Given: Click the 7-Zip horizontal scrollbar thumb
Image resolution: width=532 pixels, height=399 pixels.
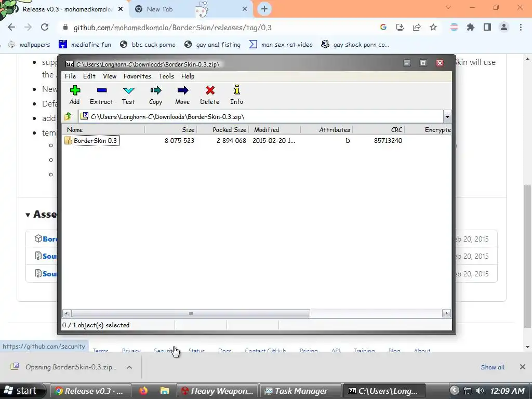Looking at the screenshot, I should 190,313.
